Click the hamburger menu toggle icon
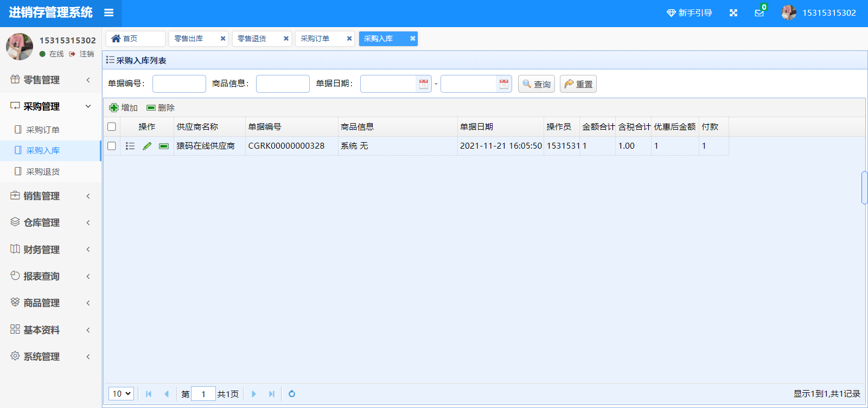 [x=108, y=12]
